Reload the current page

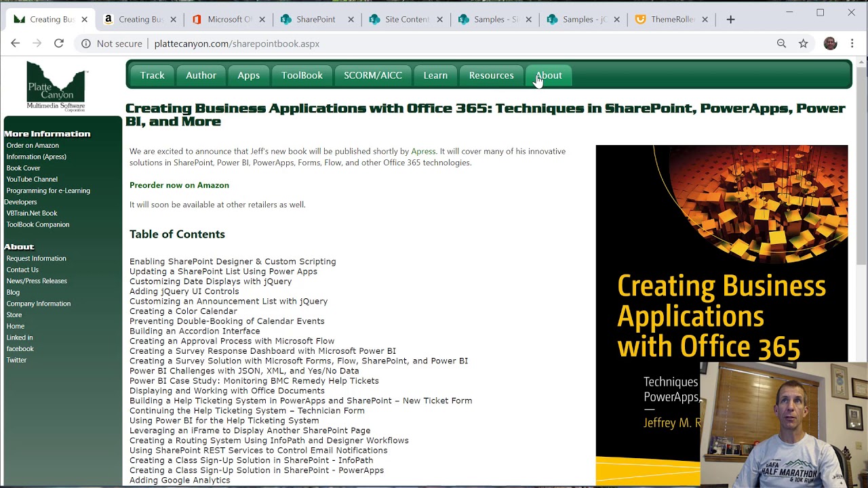[59, 43]
